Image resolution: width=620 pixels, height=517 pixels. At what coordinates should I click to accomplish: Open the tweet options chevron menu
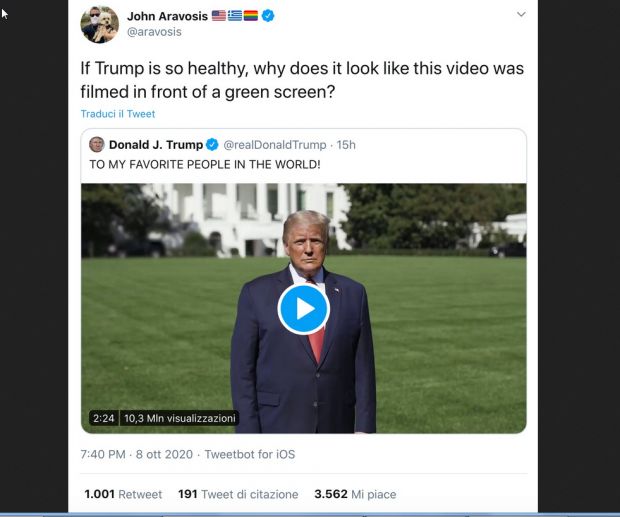click(x=521, y=15)
